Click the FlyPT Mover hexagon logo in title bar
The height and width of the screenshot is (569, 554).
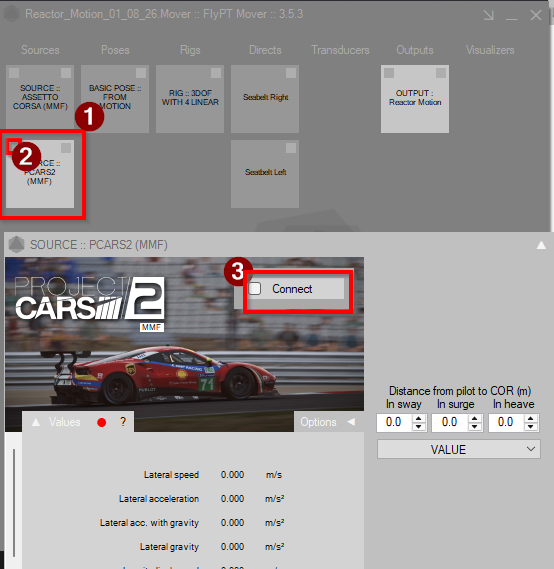(x=11, y=15)
